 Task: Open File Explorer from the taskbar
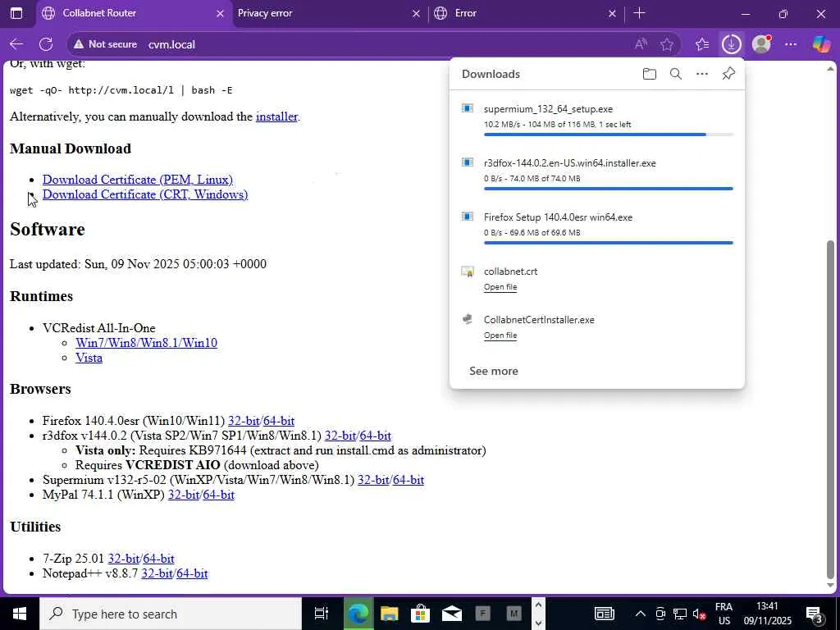pyautogui.click(x=390, y=614)
